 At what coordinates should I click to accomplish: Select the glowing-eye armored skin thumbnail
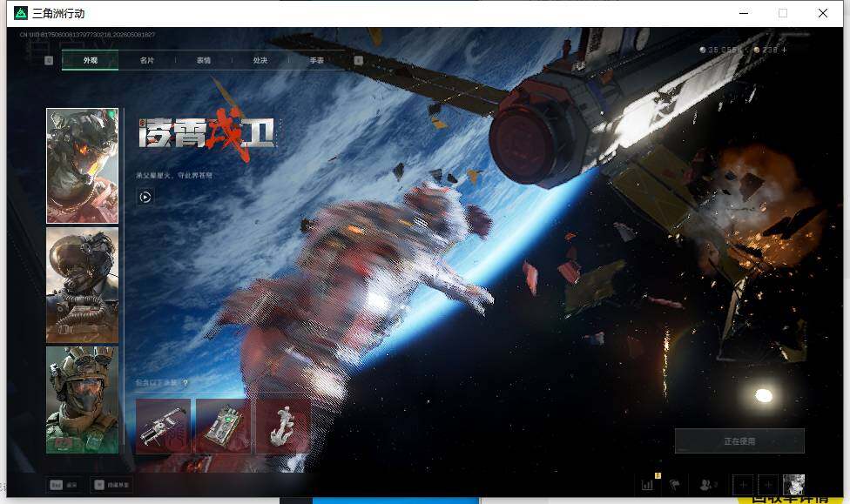(83, 166)
